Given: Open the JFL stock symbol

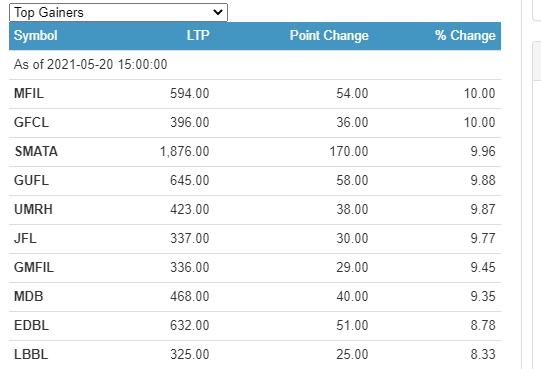Looking at the screenshot, I should [x=25, y=239].
